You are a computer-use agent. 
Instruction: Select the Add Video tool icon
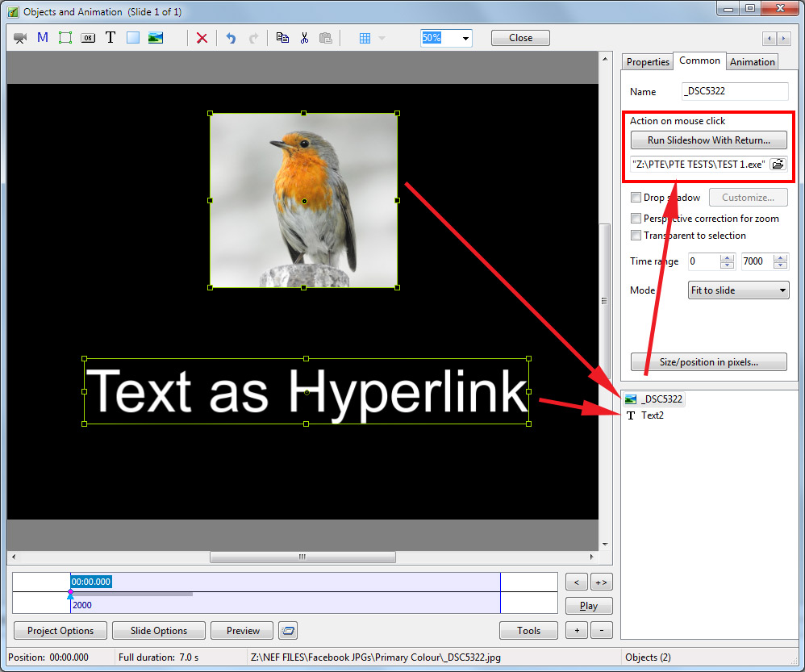click(20, 37)
